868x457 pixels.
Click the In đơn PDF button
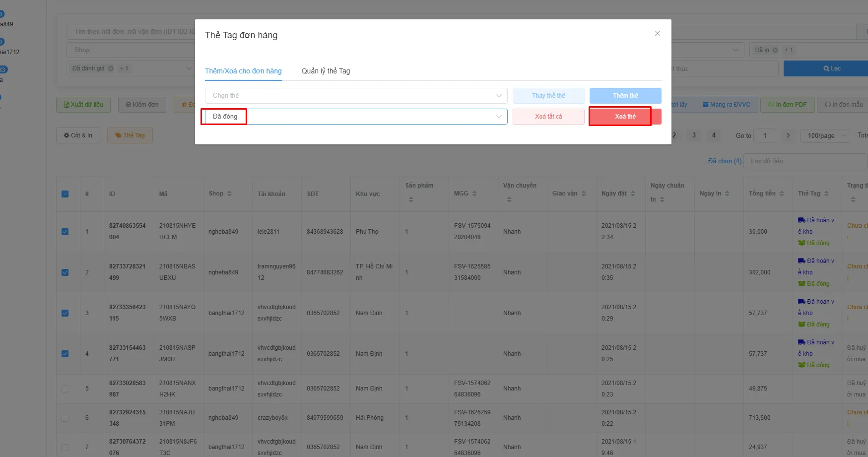(788, 105)
